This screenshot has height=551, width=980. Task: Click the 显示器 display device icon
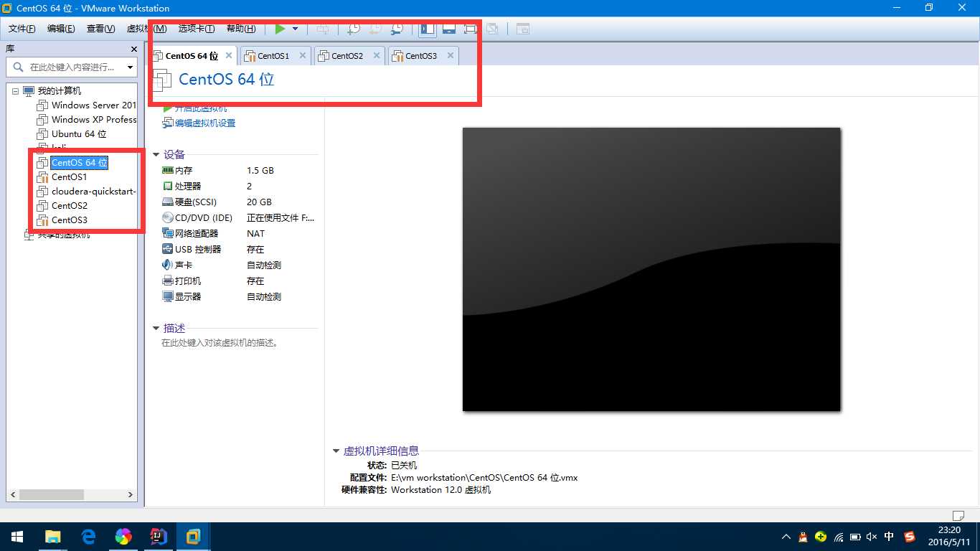168,297
